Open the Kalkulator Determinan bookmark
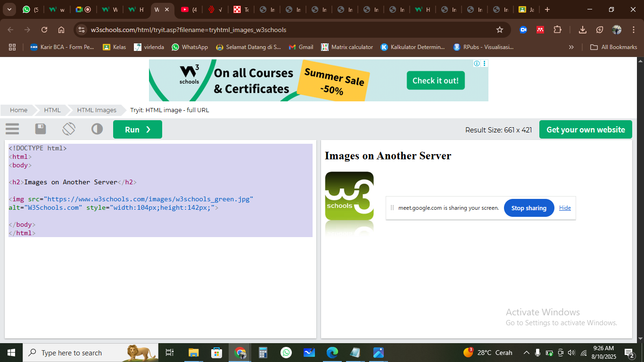644x362 pixels. coord(413,47)
